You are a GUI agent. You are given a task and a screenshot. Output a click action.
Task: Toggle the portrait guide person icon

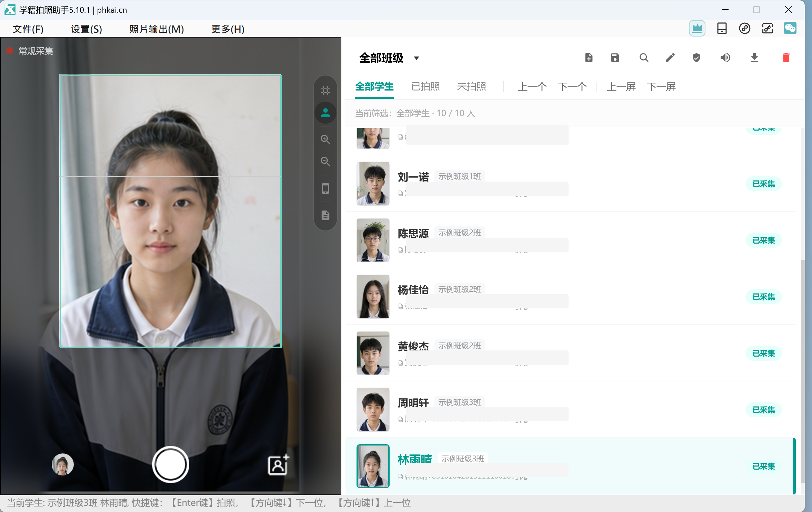point(325,113)
